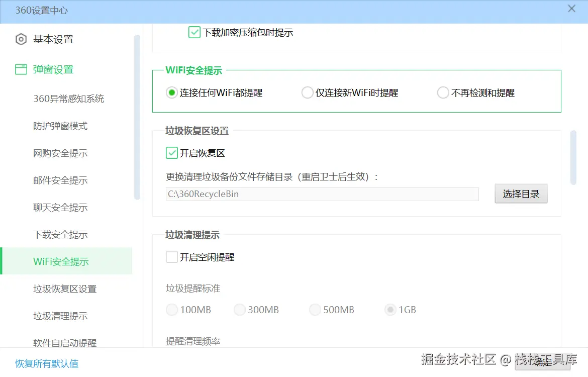Go to 防护弹窗模式 settings
This screenshot has height=377, width=588.
[x=60, y=126]
